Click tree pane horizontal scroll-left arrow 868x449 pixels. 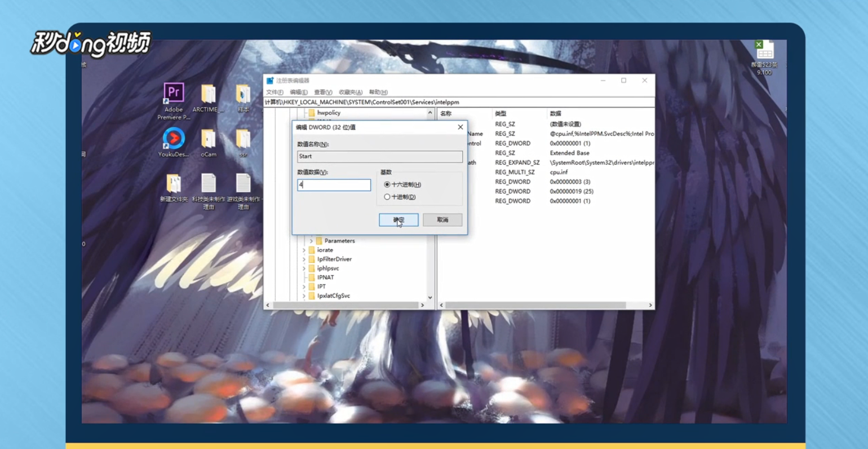point(268,305)
